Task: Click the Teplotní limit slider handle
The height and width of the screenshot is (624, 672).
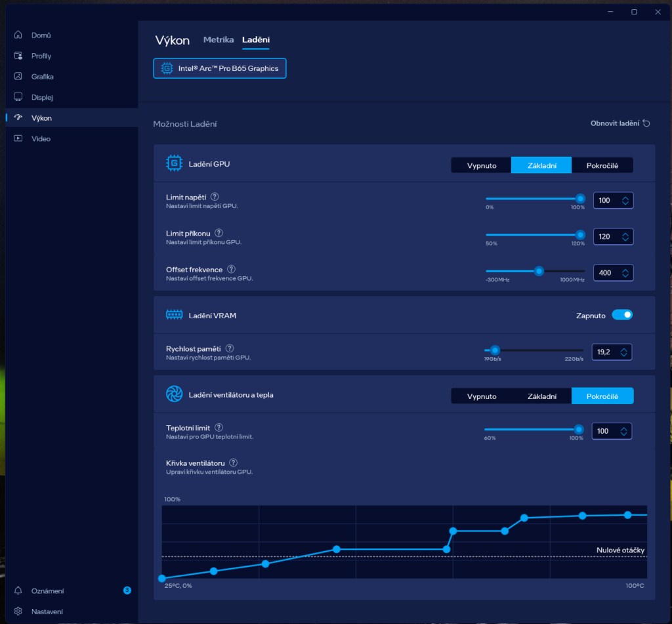Action: 579,429
